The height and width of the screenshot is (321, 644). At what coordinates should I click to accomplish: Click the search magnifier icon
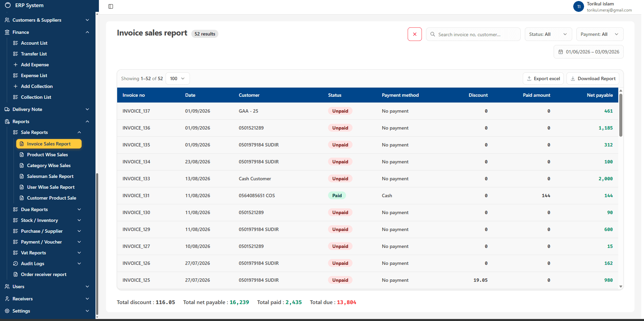click(x=433, y=34)
